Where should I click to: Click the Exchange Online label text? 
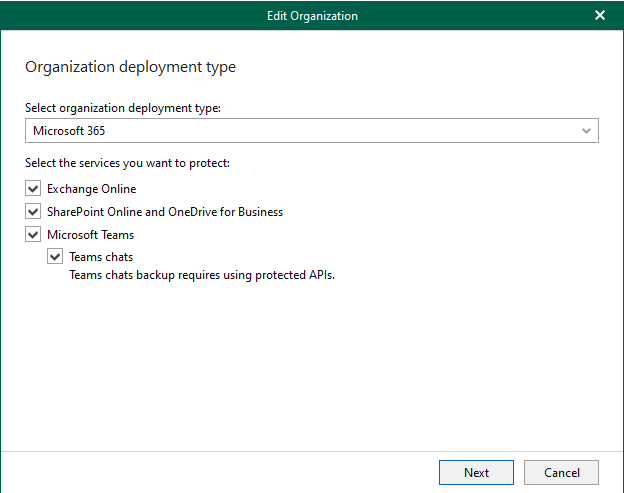tap(92, 189)
